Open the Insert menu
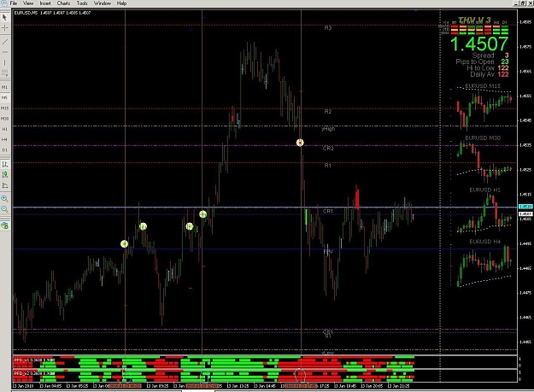The width and height of the screenshot is (534, 392). [x=45, y=3]
